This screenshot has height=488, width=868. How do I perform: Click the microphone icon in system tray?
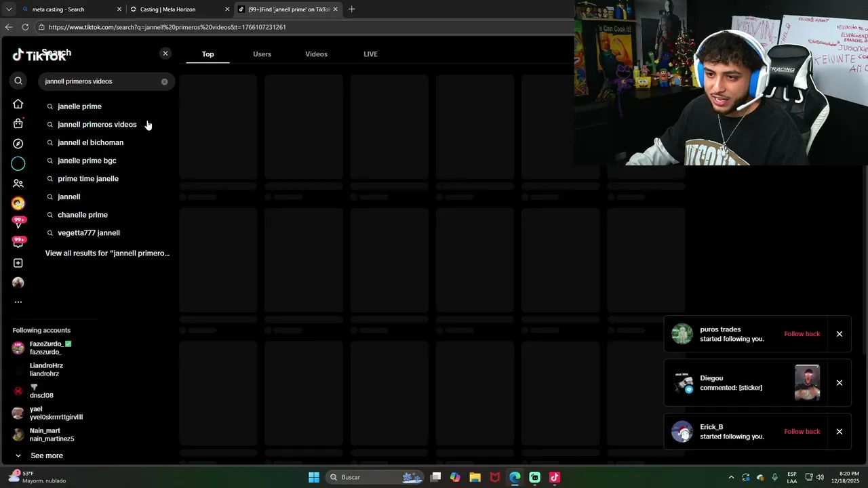[x=774, y=478]
